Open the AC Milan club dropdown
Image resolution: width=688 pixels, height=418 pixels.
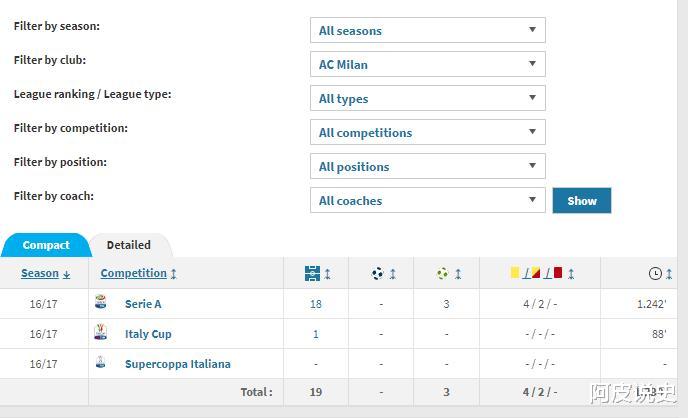coord(427,65)
